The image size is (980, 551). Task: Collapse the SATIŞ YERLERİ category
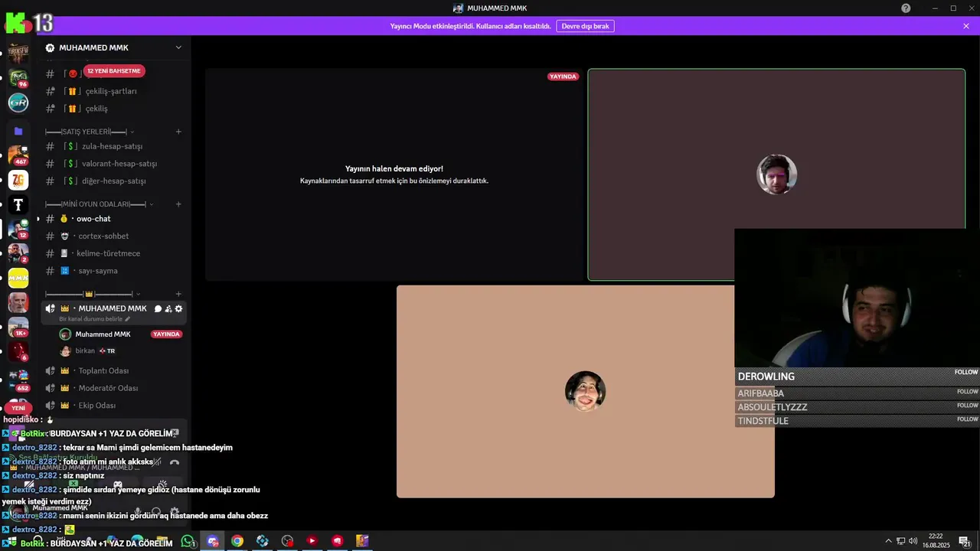click(132, 132)
